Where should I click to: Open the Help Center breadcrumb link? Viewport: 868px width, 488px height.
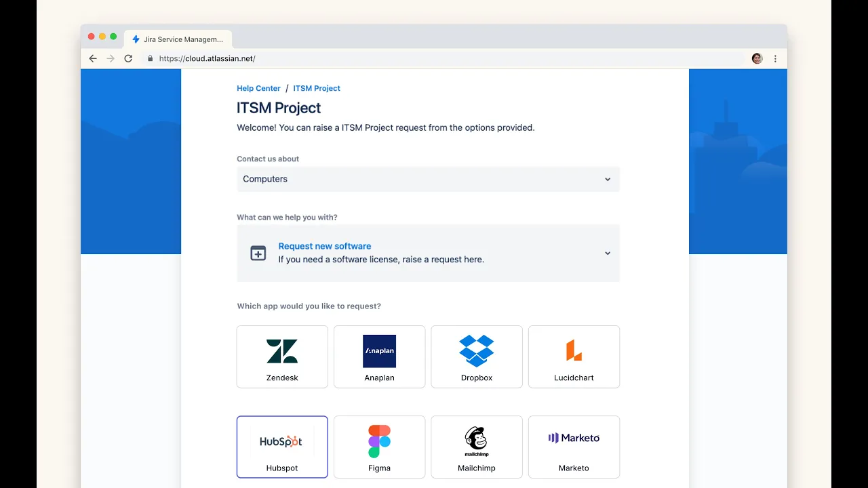[x=258, y=88]
